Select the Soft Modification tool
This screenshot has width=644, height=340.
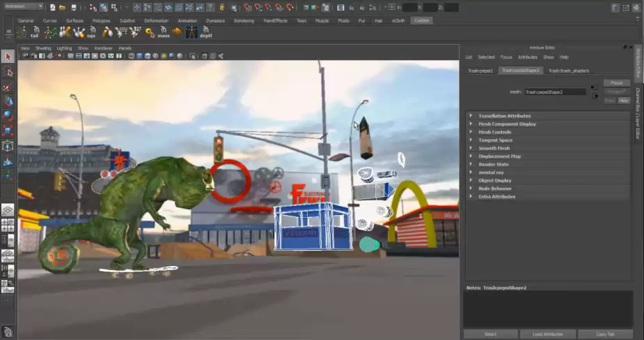(8, 161)
